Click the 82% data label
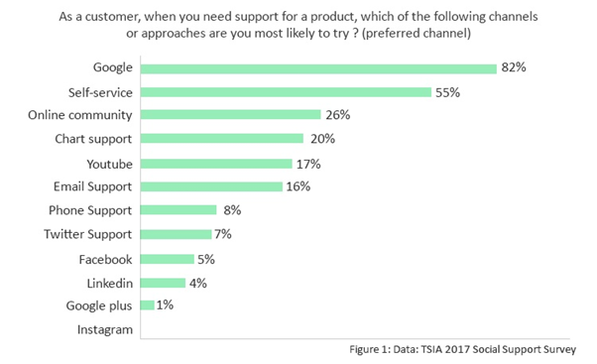597x364 pixels. coord(514,67)
